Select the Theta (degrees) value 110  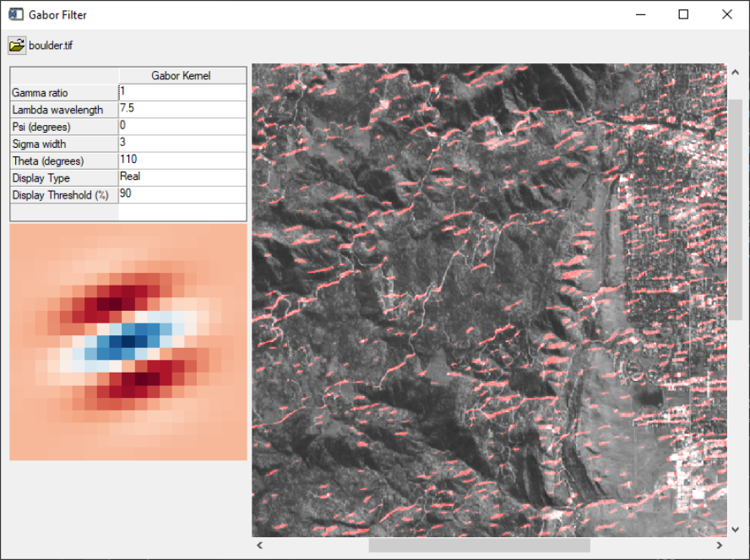tap(182, 160)
